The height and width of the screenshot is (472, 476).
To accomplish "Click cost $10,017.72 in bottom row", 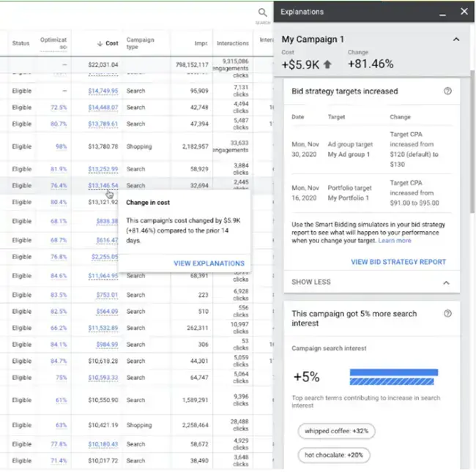I will pos(103,460).
